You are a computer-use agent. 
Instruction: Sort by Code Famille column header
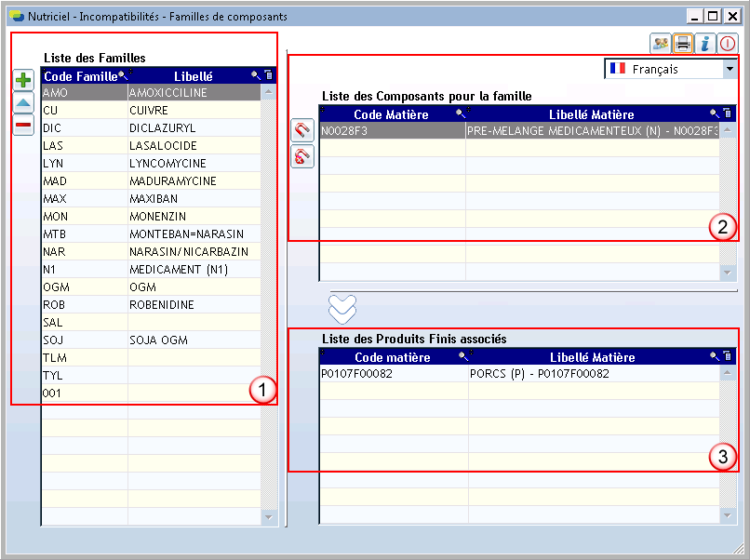coord(80,76)
